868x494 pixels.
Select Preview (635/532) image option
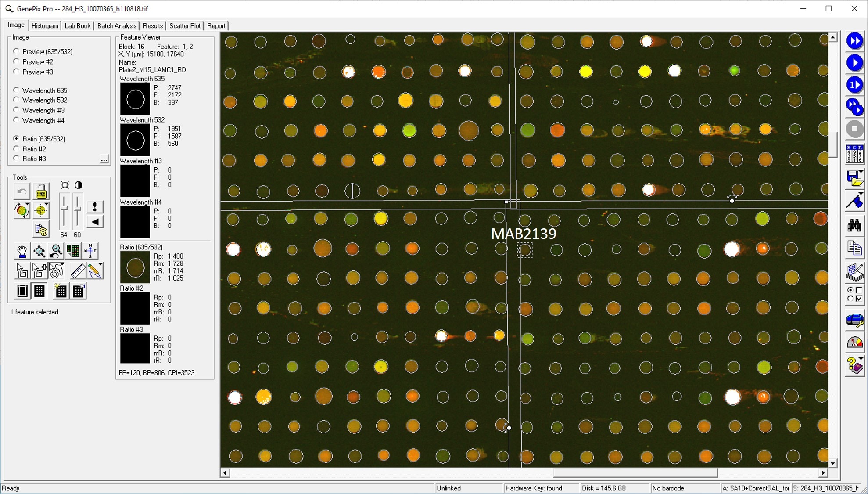16,51
